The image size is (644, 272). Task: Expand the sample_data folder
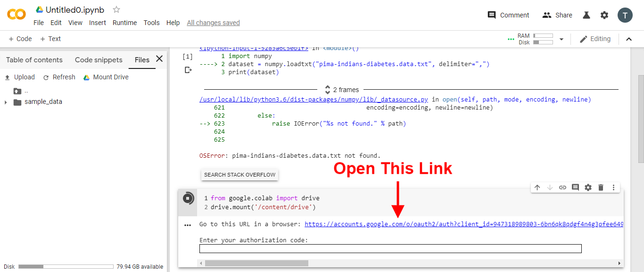pos(5,101)
